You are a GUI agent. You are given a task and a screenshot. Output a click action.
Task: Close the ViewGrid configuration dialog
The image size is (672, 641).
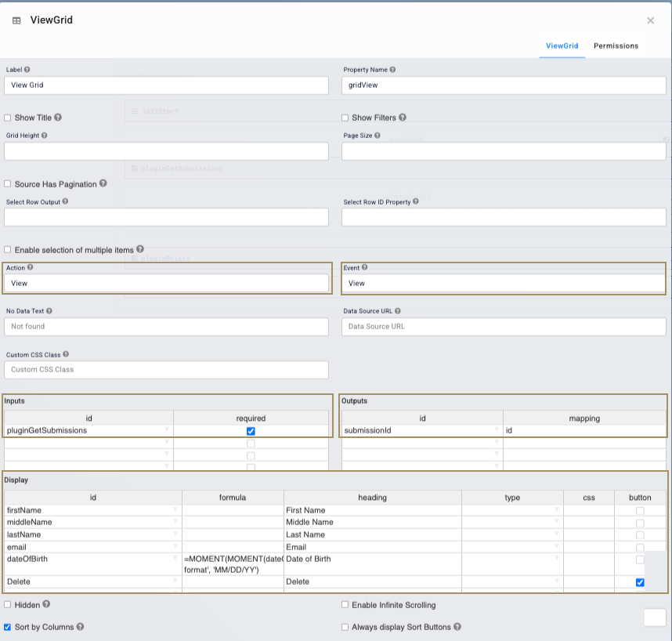tap(650, 20)
